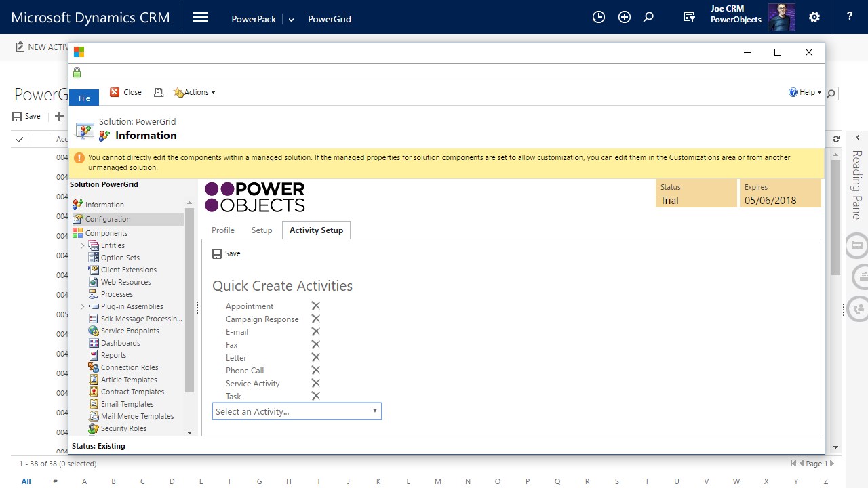
Task: Expand the Entities tree node
Action: (83, 245)
